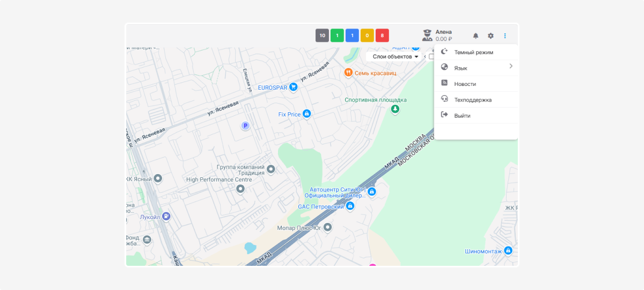Click the gray status counter showing 10
Viewport: 644px width, 290px height.
click(322, 35)
